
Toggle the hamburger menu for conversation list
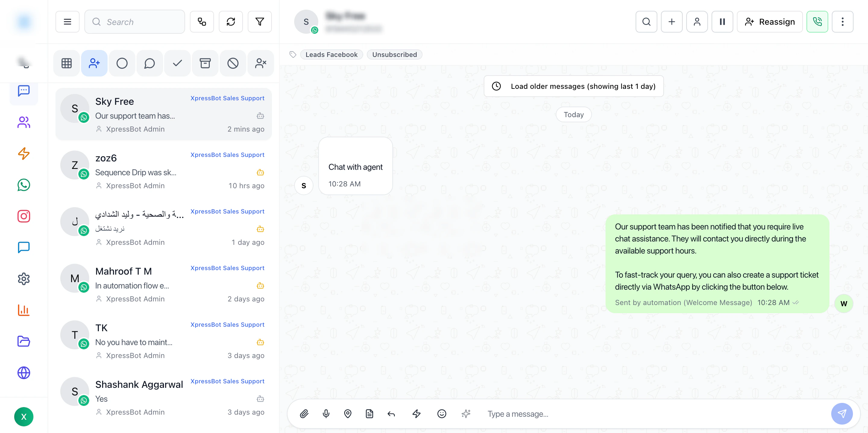click(68, 22)
